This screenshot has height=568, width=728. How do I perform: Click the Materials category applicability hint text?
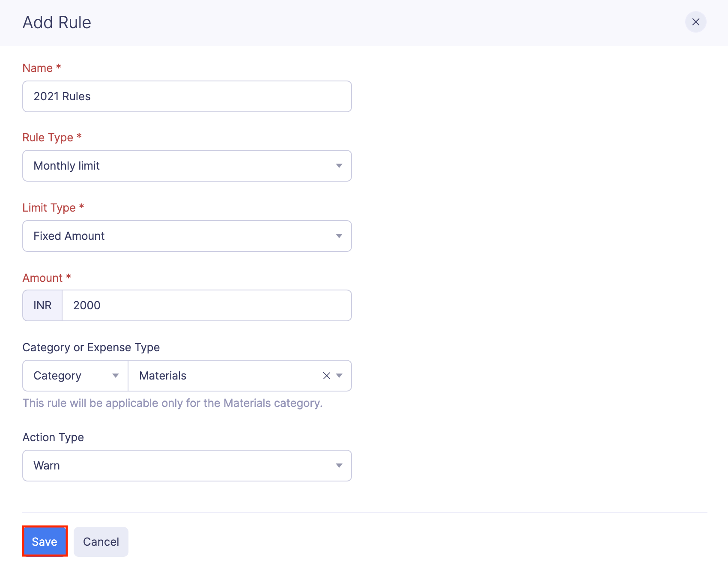(172, 403)
